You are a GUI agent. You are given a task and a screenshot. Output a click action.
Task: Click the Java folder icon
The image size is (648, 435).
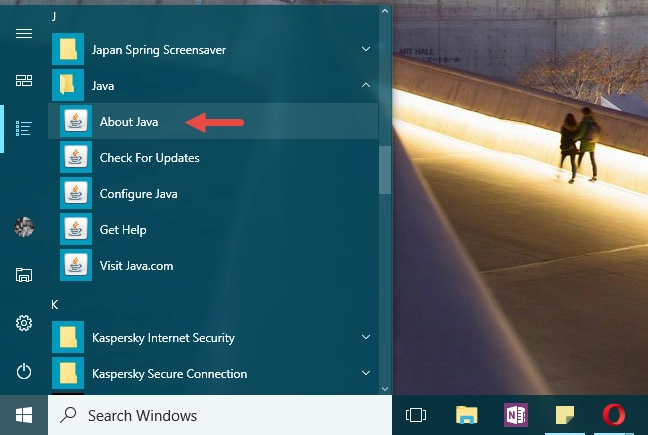(x=68, y=85)
